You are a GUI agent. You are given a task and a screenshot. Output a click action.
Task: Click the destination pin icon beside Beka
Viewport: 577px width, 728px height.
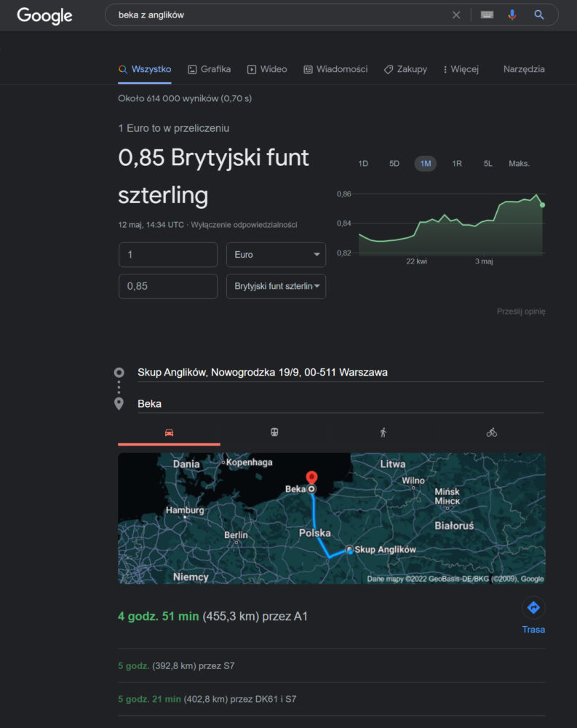coord(119,403)
